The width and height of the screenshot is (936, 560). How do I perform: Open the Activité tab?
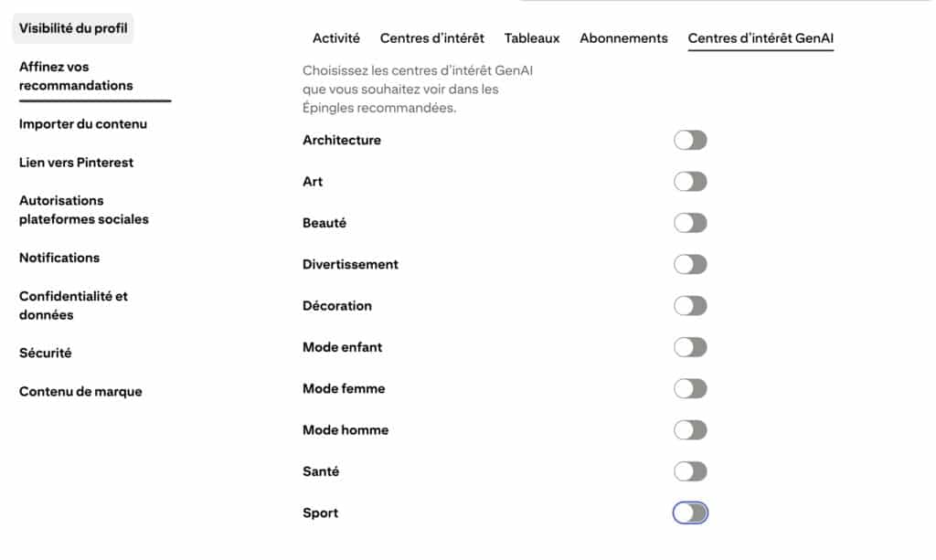tap(335, 38)
